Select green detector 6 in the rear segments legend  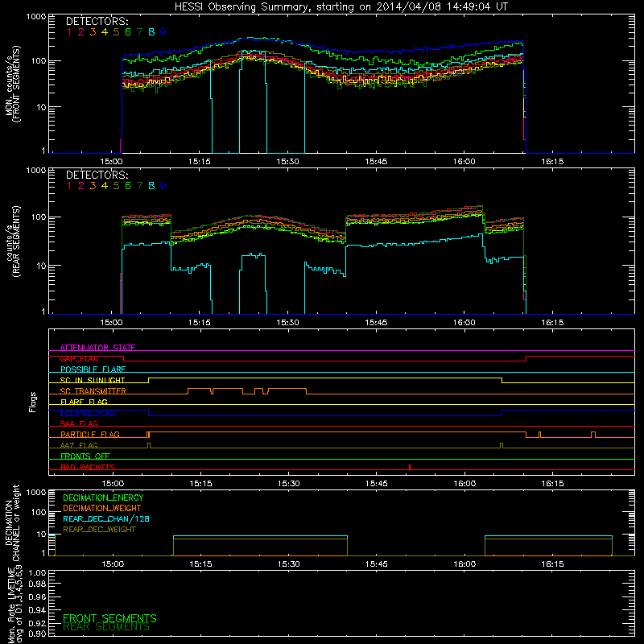(128, 186)
